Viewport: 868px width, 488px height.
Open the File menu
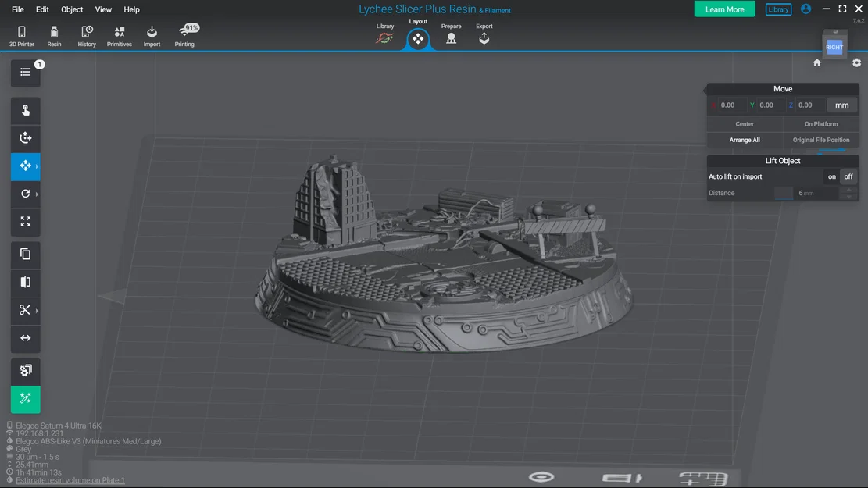point(18,9)
